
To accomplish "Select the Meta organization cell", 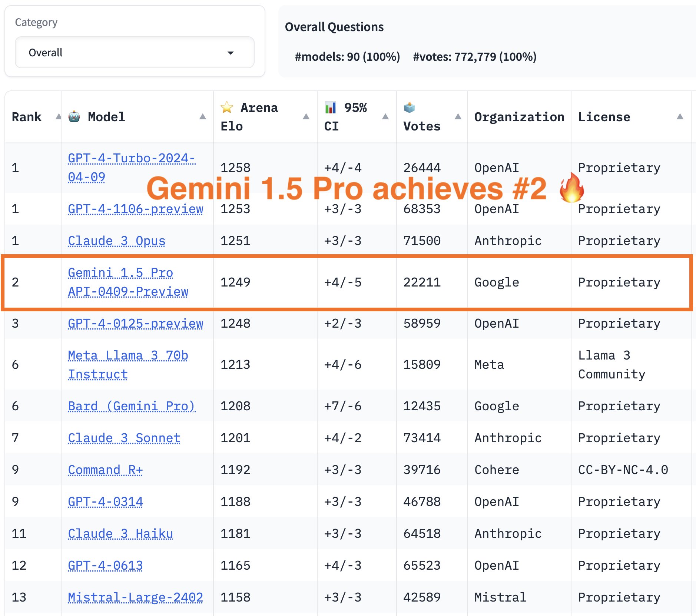I will click(x=489, y=365).
